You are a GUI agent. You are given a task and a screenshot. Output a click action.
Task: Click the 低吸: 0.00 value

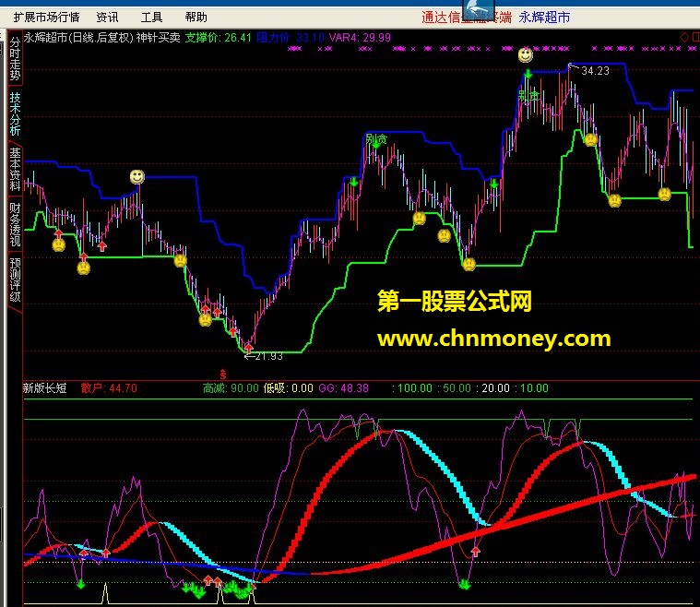click(288, 388)
